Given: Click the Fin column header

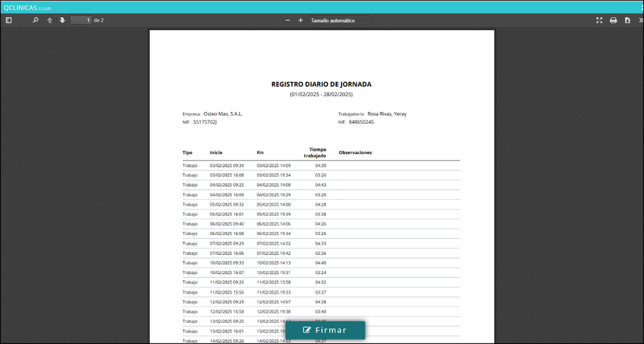Looking at the screenshot, I should click(x=260, y=152).
